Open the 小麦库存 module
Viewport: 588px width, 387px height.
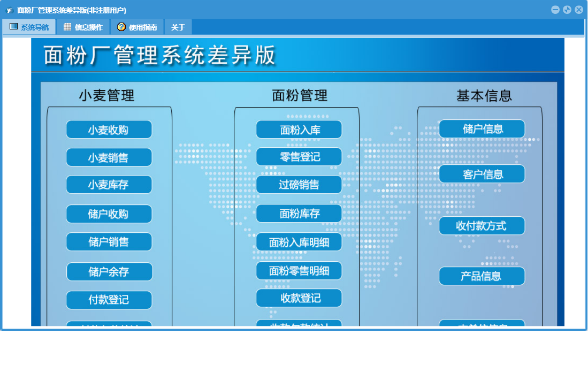click(109, 185)
